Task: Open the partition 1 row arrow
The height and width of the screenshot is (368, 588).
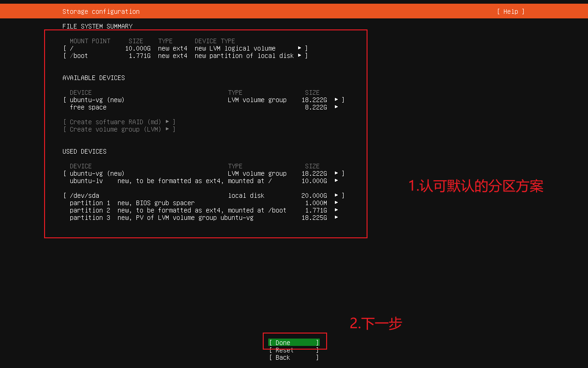Action: (336, 203)
